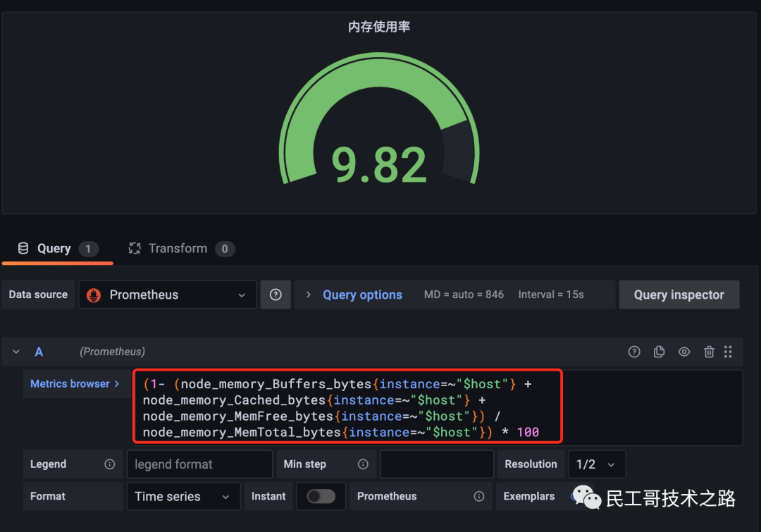Image resolution: width=761 pixels, height=532 pixels.
Task: Open Metrics browser expander
Action: [x=75, y=384]
